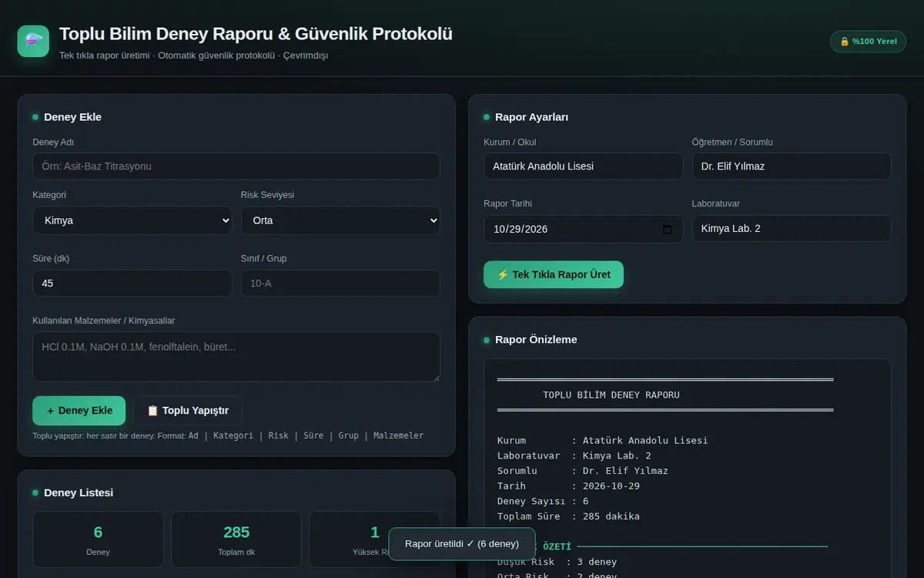The width and height of the screenshot is (924, 578).
Task: Click the Deney Ekle button
Action: pyautogui.click(x=79, y=411)
